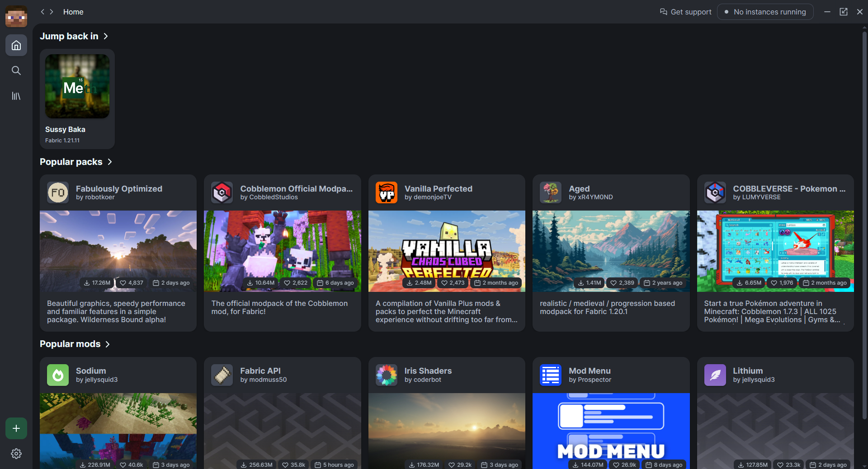Open the Cobblemon Official Modpack title
Screen dimensions: 868x469
point(296,189)
